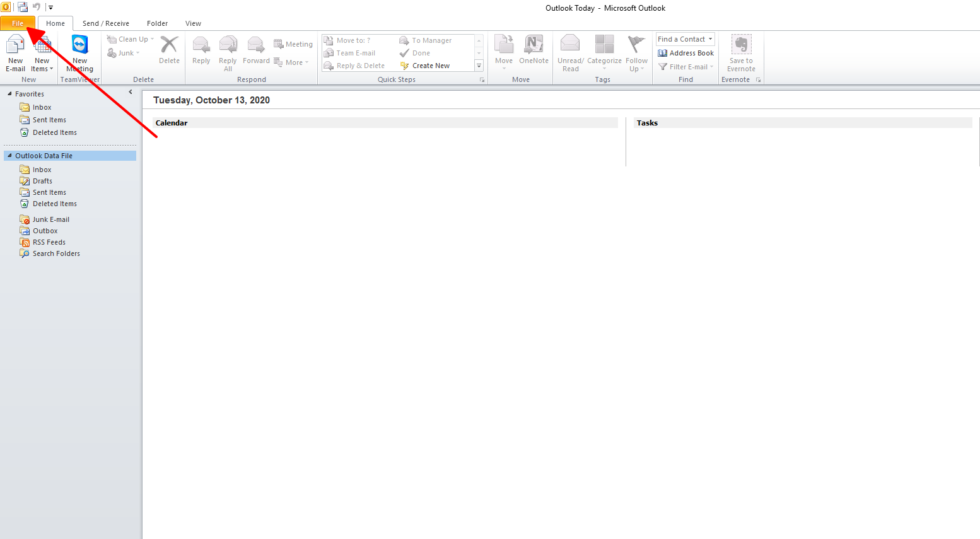Open the Send / Receive tab

106,23
